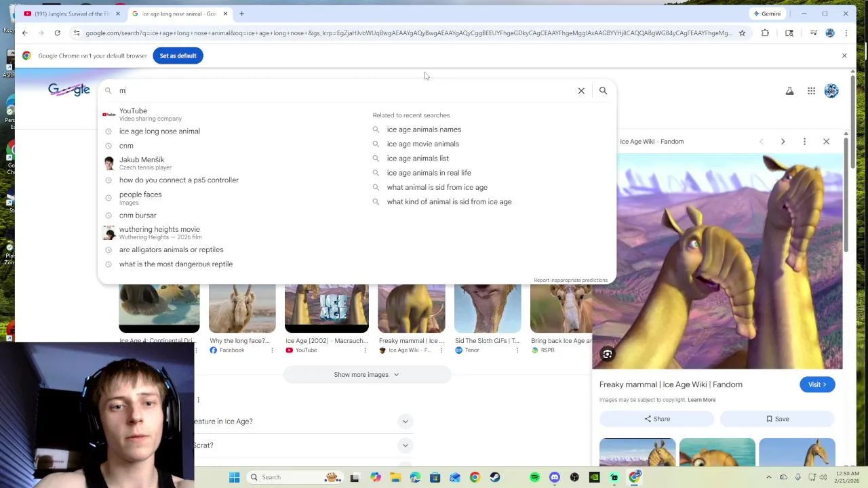Click what kind of animal is sid
The height and width of the screenshot is (488, 868).
point(449,201)
